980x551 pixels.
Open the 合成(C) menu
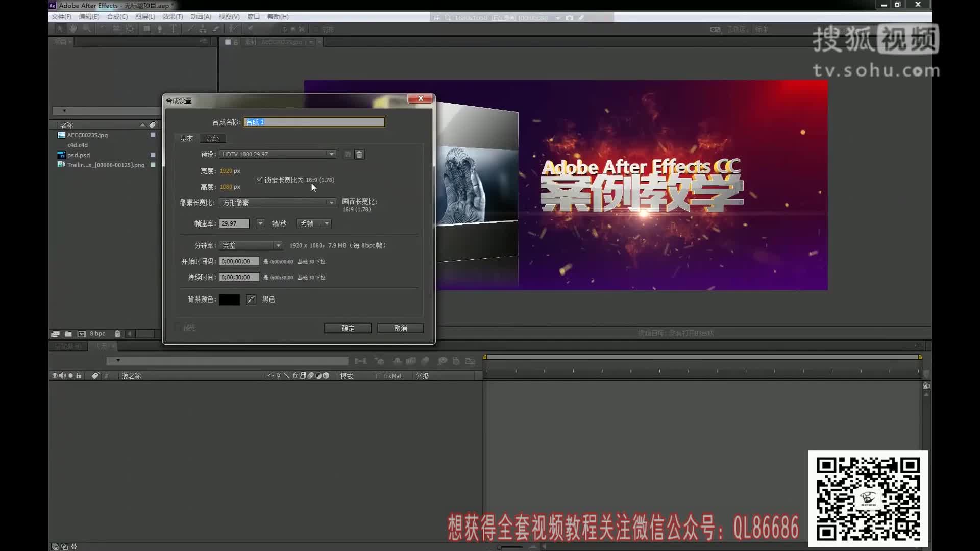click(117, 17)
